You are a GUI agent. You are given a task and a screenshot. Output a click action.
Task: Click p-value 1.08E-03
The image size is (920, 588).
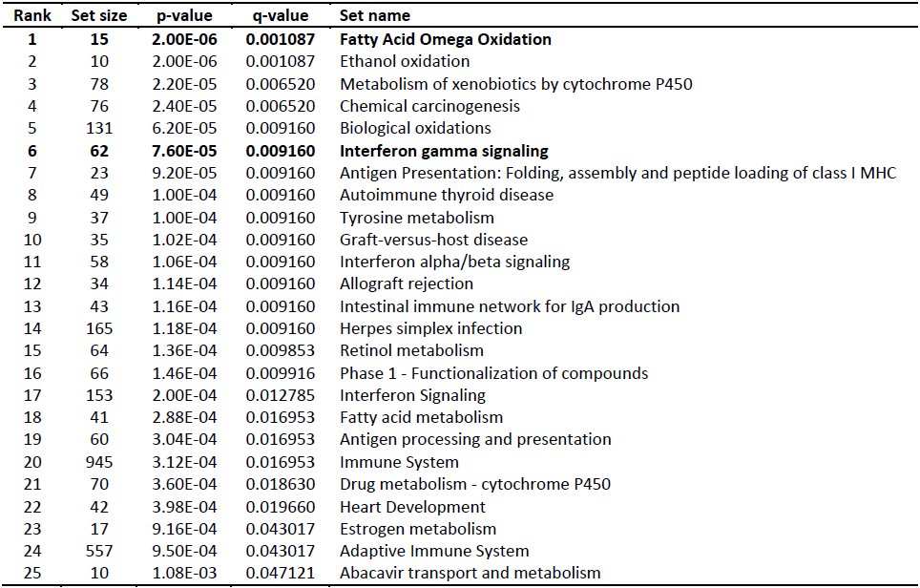pyautogui.click(x=184, y=573)
